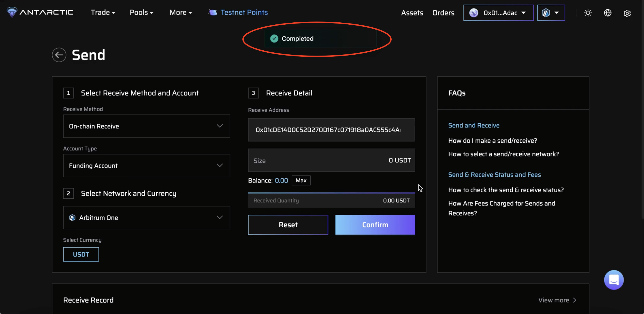Click the Receive Record heading

(x=88, y=300)
